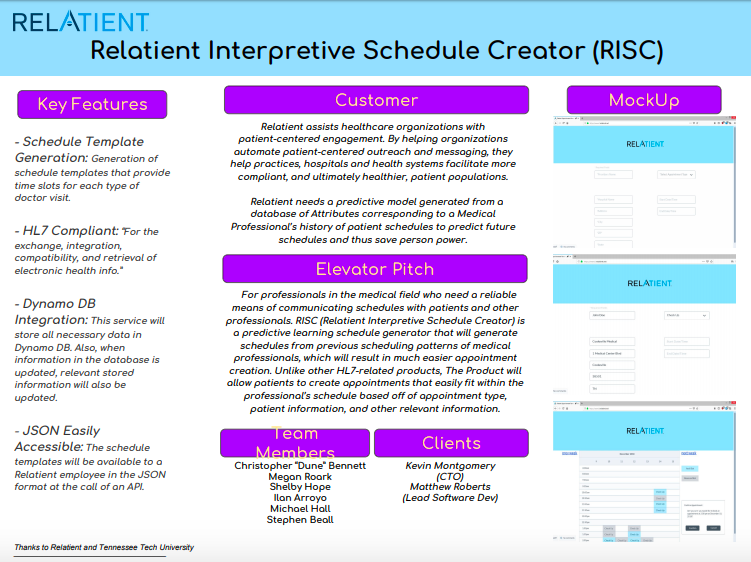Open the Select Appointment Type dropdown in first mockup
The image size is (751, 562).
[x=676, y=174]
